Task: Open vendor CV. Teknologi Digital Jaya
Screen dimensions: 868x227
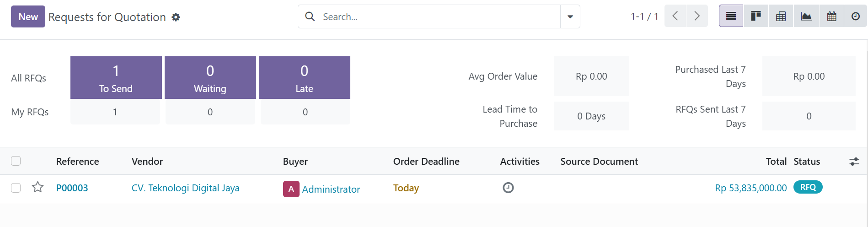Action: pyautogui.click(x=185, y=188)
